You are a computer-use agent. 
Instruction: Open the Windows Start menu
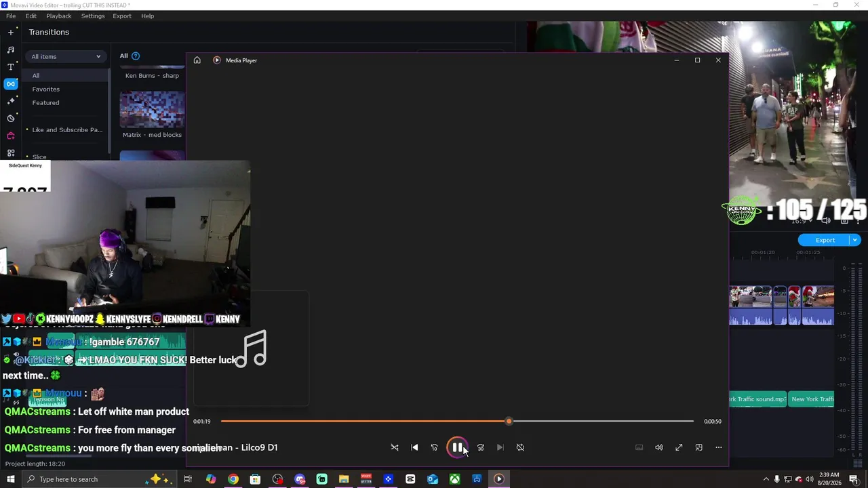tap(11, 479)
